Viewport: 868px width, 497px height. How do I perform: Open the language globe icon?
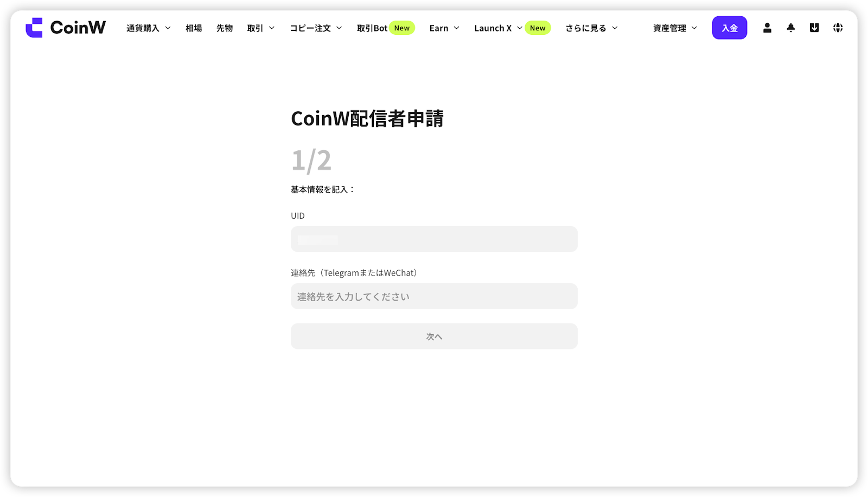(838, 28)
